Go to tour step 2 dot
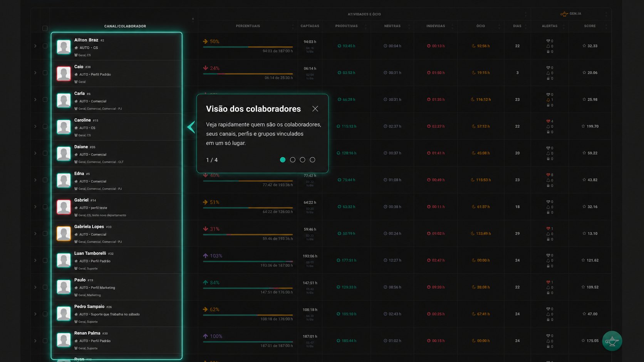Screen dimensions: 644x362 [x=293, y=160]
